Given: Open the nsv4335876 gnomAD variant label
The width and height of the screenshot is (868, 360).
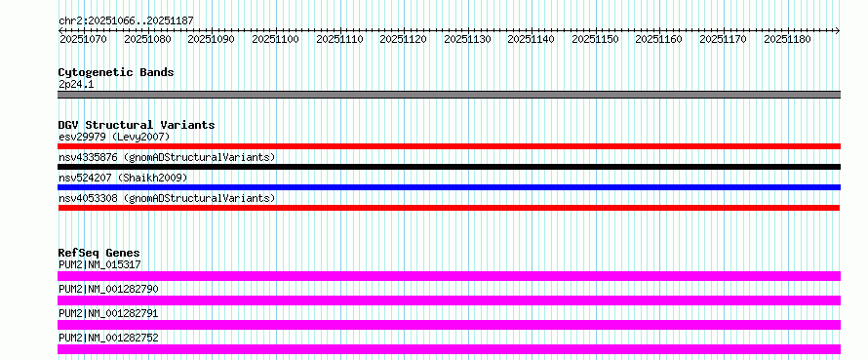Looking at the screenshot, I should 167,157.
